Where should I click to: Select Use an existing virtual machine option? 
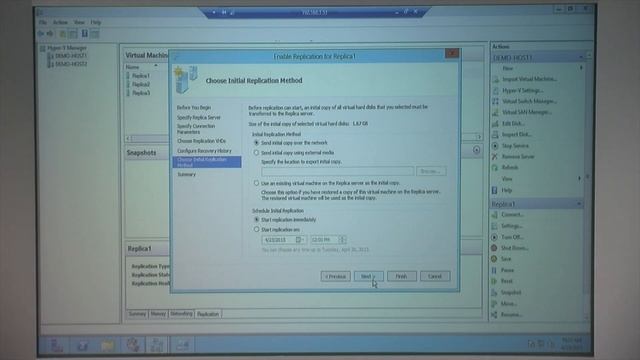coord(256,183)
